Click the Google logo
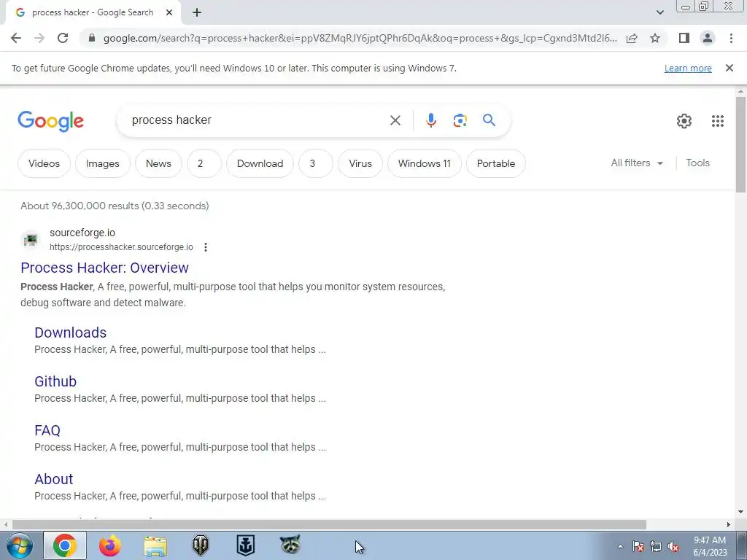Image resolution: width=747 pixels, height=560 pixels. point(50,121)
